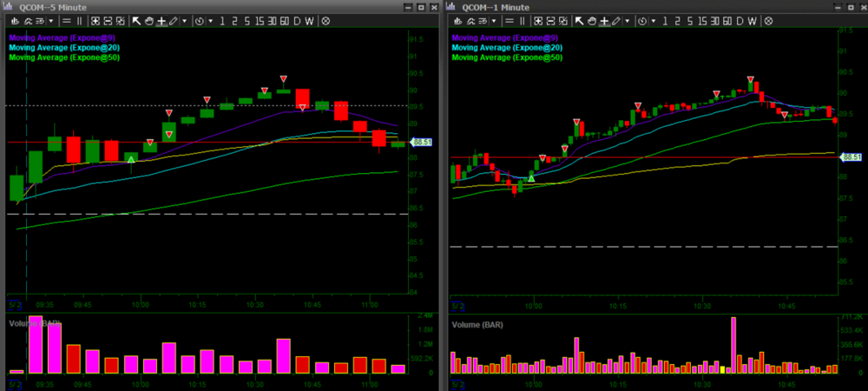Click the 88.51 price tag on 5 Minute chart

click(421, 142)
